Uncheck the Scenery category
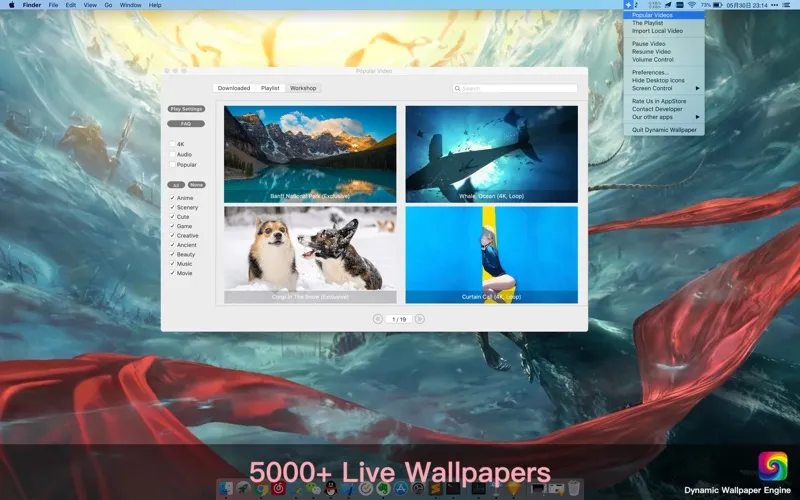Viewport: 800px width, 500px height. (x=172, y=207)
